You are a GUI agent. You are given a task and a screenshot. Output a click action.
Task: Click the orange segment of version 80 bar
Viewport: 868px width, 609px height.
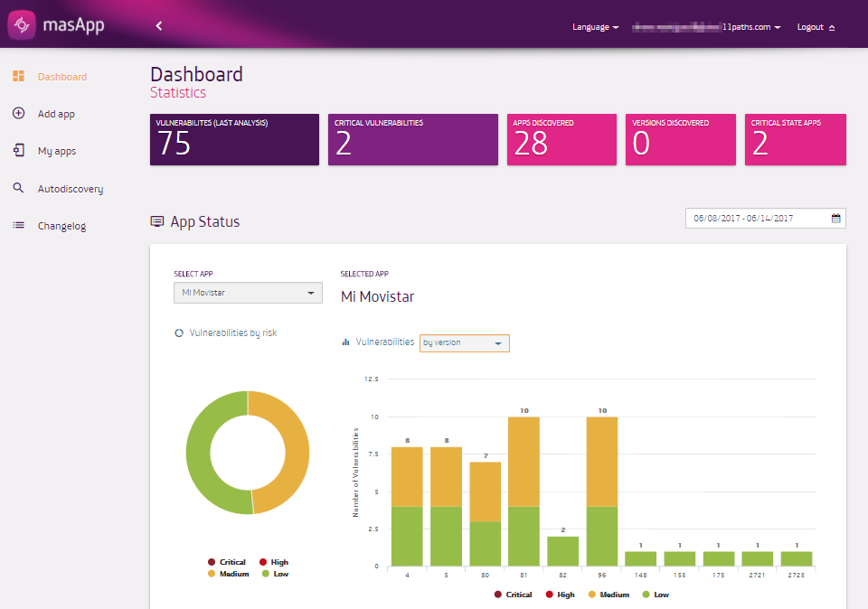tap(486, 492)
